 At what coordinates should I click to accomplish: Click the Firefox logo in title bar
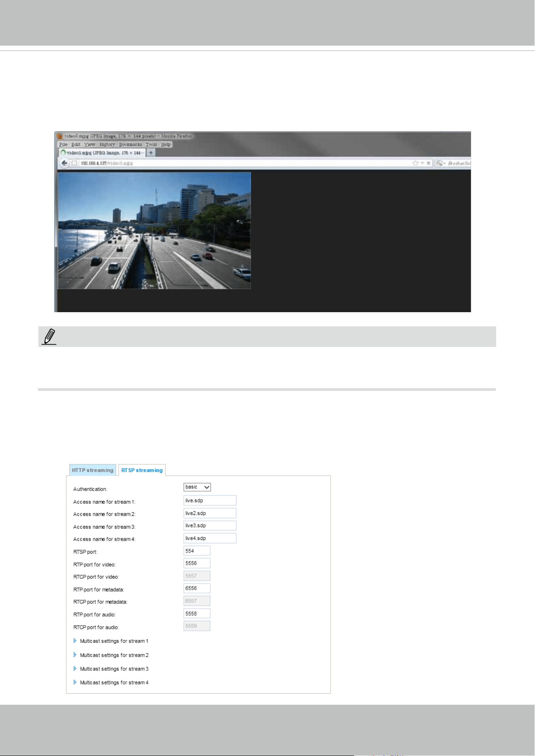(60, 136)
